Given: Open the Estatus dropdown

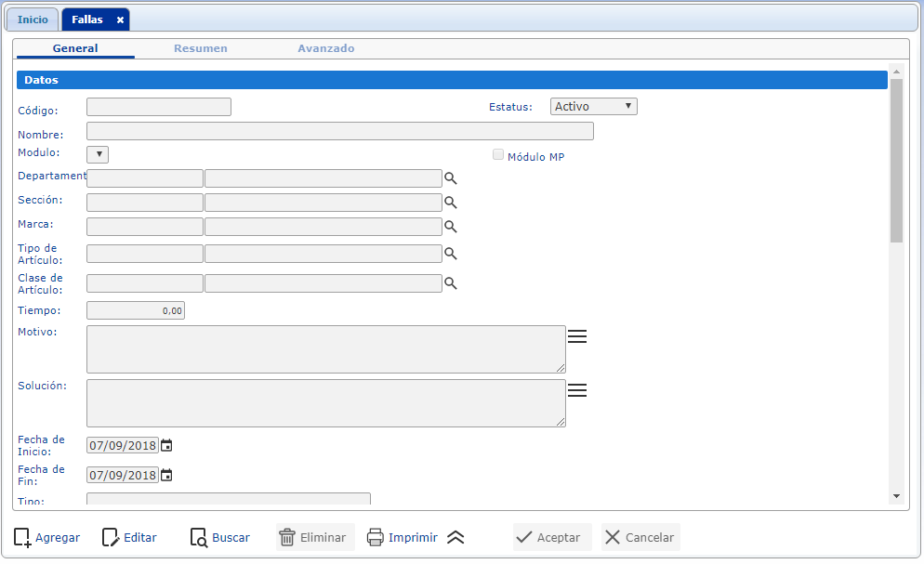Looking at the screenshot, I should 593,107.
